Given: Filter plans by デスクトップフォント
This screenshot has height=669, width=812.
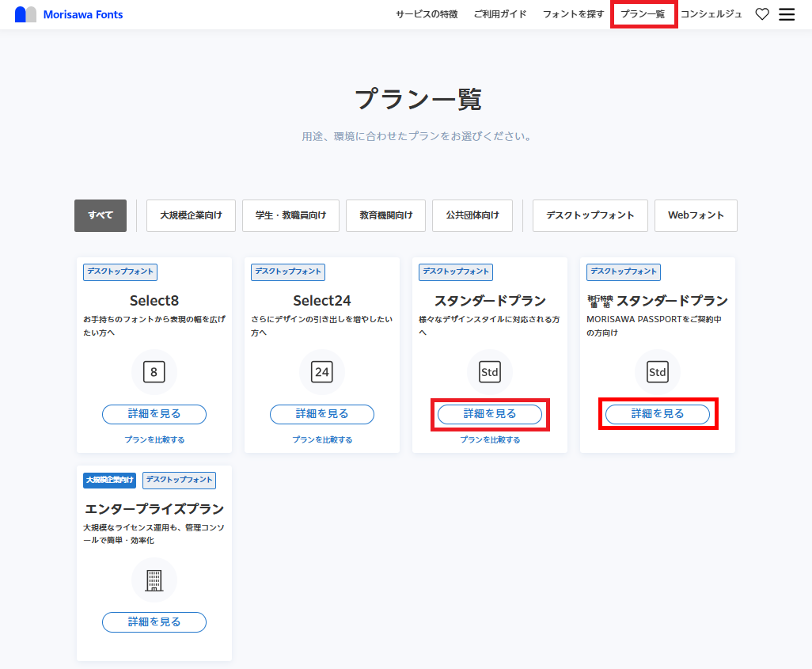Looking at the screenshot, I should 590,215.
